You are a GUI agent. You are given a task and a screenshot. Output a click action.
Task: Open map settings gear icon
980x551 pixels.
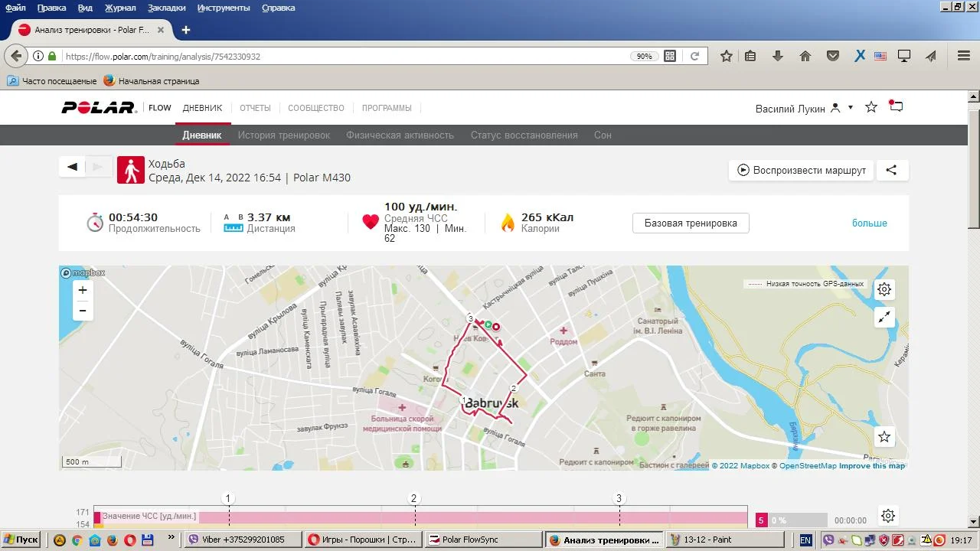[x=884, y=289]
